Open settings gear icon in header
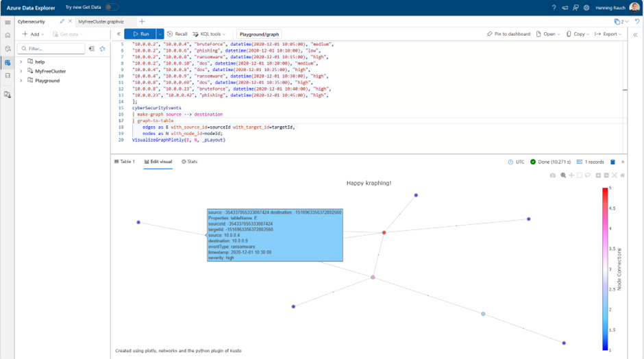Image resolution: width=644 pixels, height=359 pixels. click(x=586, y=8)
